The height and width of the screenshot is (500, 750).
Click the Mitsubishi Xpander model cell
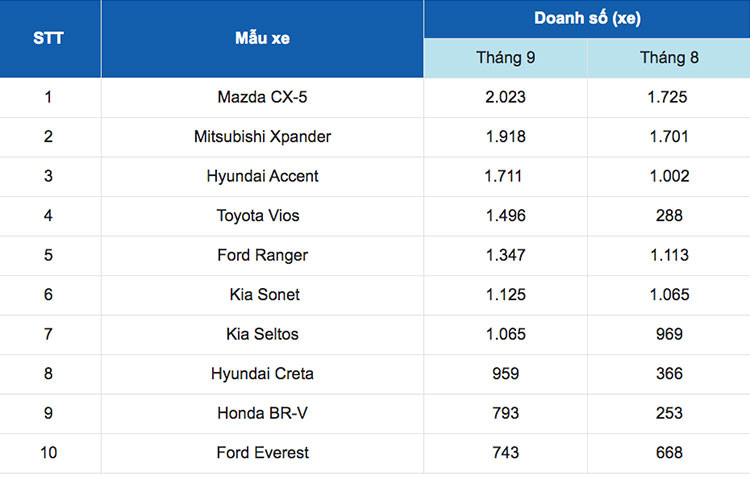[262, 137]
